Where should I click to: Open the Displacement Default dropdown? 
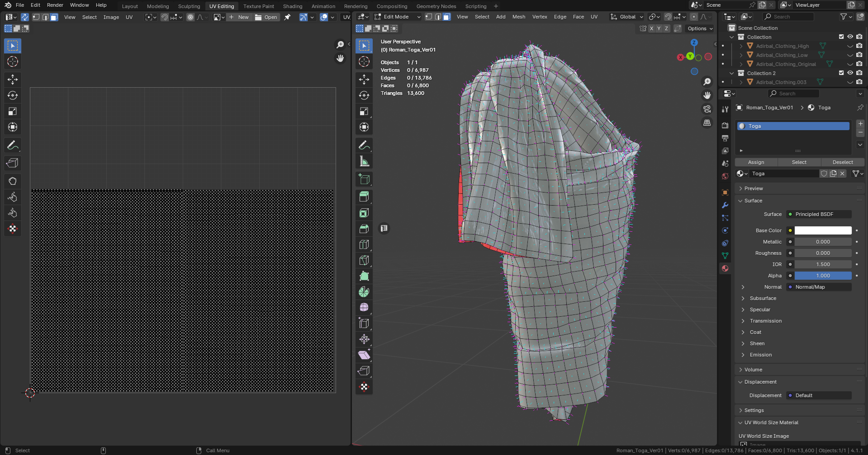[x=819, y=395]
